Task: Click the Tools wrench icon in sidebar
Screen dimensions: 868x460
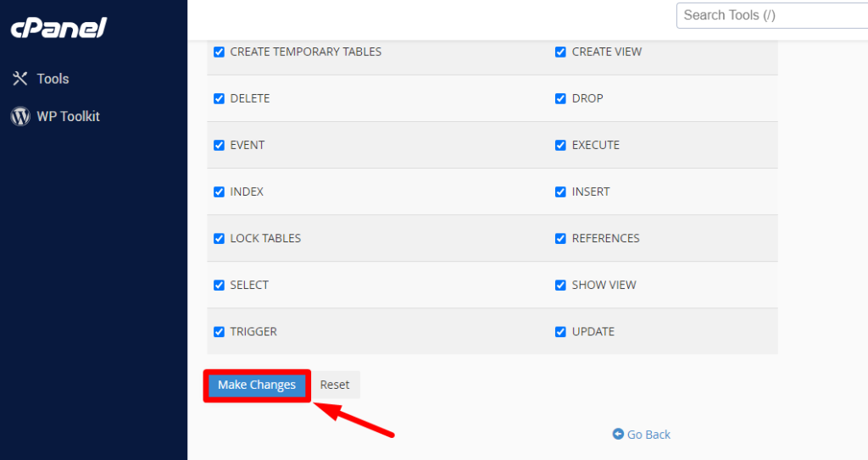Action: tap(20, 79)
